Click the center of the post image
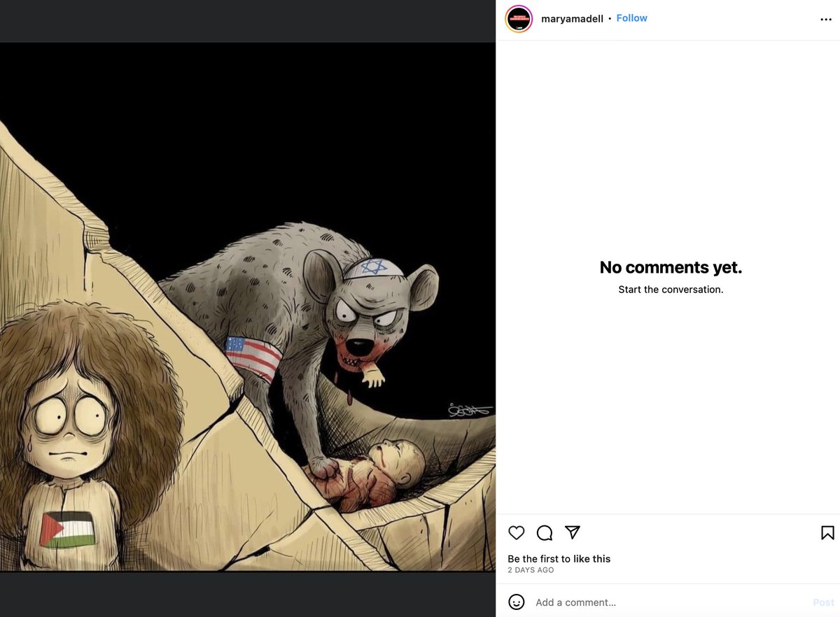 [248, 308]
